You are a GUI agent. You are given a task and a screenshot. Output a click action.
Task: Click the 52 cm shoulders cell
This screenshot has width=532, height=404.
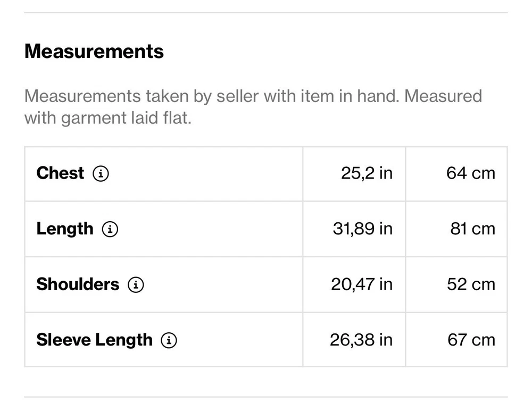tap(471, 284)
